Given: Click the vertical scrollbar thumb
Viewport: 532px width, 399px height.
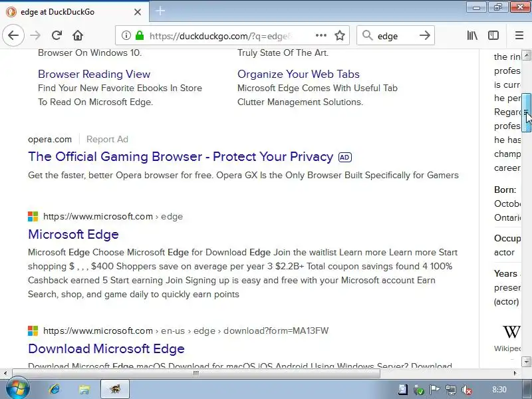Looking at the screenshot, I should point(526,112).
